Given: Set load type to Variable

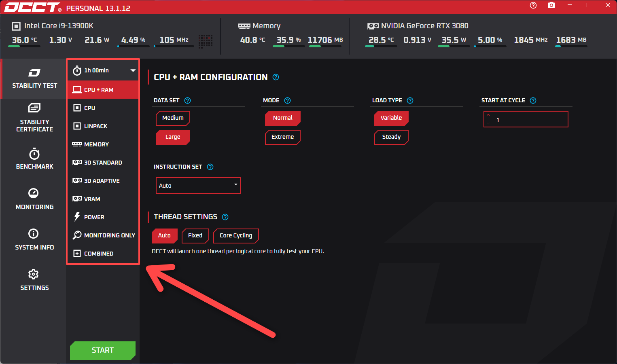Looking at the screenshot, I should tap(391, 118).
